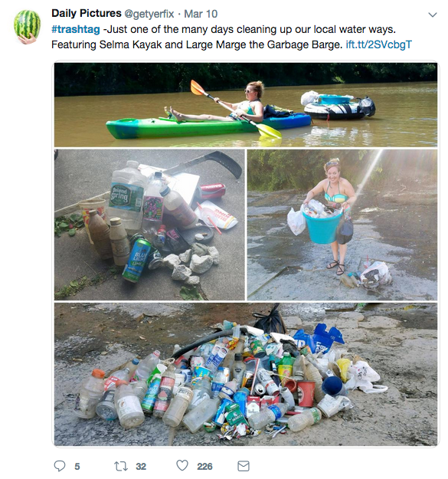The height and width of the screenshot is (479, 448).
Task: Click the reply count 5
Action: [x=77, y=467]
